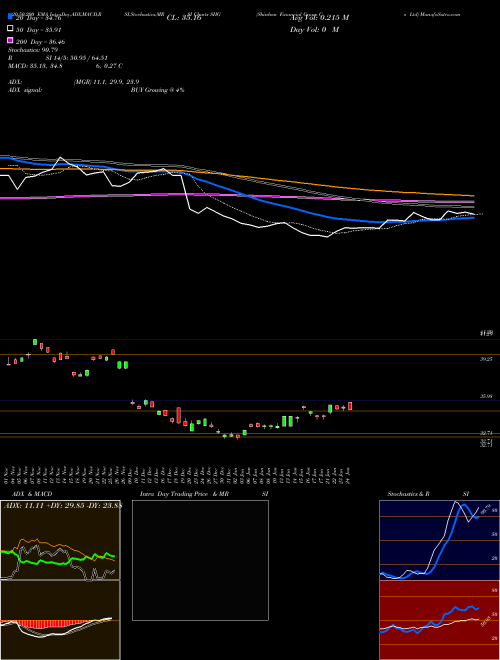Click the blue 20 Day EMA legend swatch
500x660 pixels.
click(10, 17)
